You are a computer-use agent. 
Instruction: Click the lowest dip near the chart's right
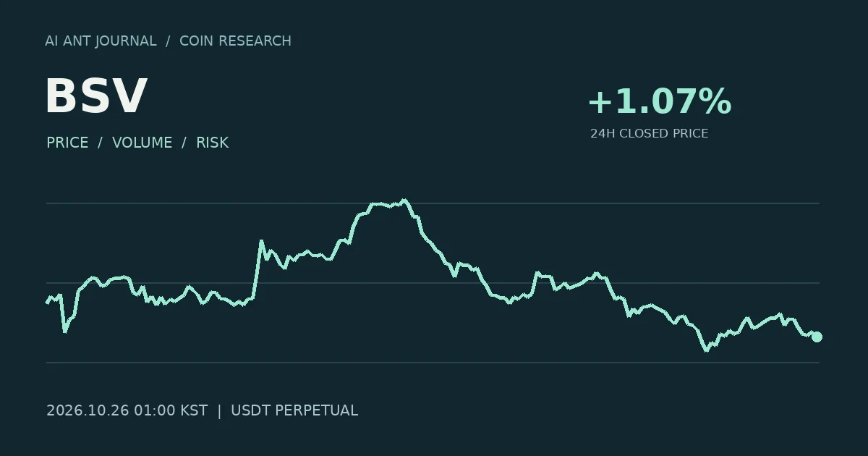click(x=706, y=350)
